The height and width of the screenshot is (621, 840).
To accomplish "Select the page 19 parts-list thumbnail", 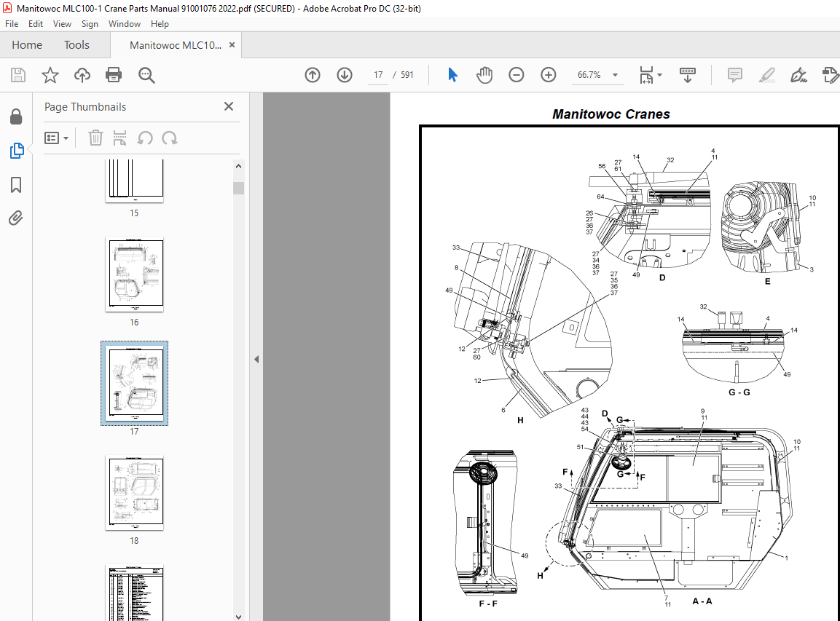I will click(135, 593).
